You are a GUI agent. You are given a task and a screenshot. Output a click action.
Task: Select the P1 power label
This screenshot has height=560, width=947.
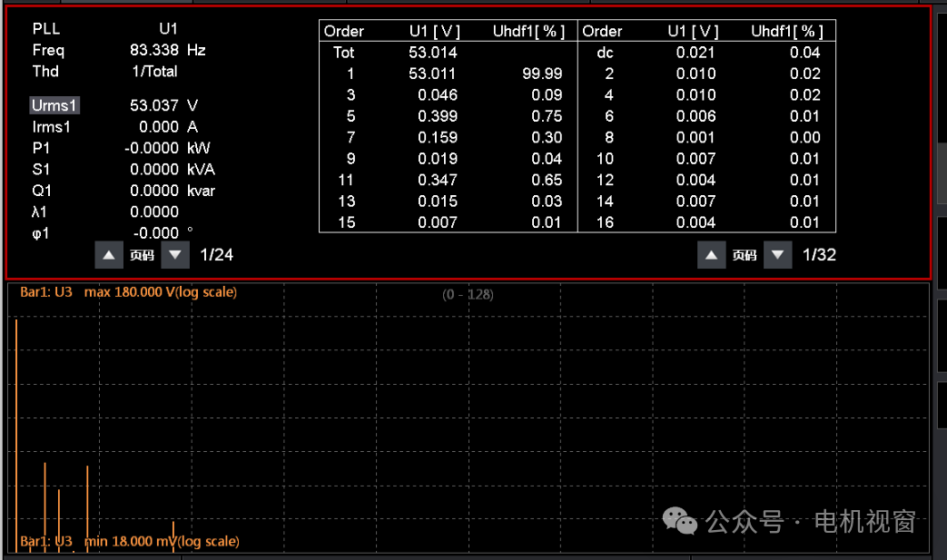(x=41, y=148)
